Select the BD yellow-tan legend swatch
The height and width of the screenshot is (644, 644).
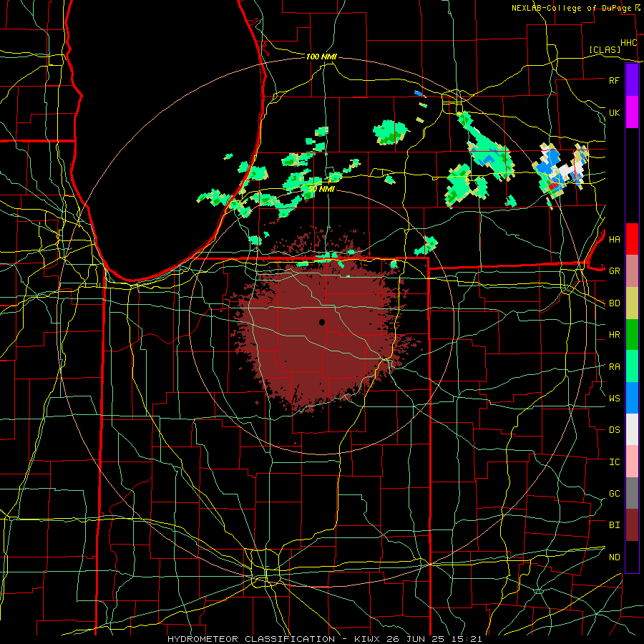[632, 303]
